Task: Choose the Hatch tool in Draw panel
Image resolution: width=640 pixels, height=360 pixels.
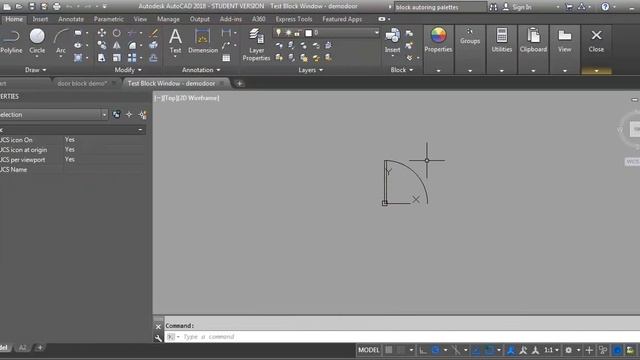Action: [x=78, y=58]
